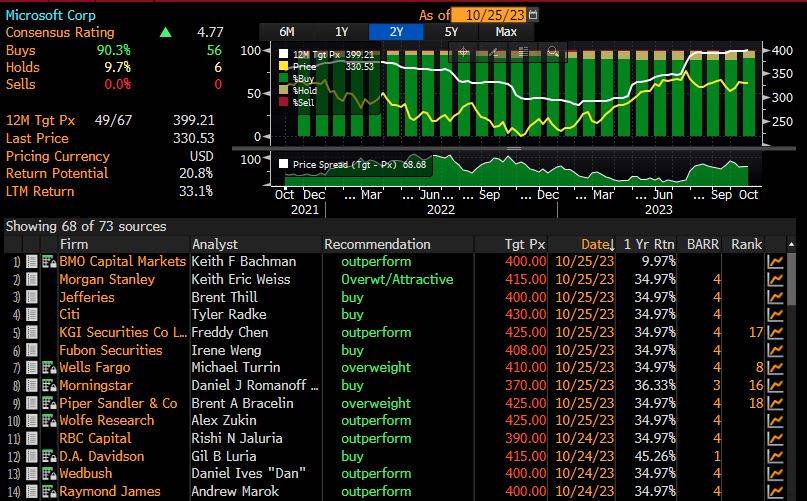Open the KGI Securities Co firm link
This screenshot has width=807, height=501.
[x=123, y=333]
